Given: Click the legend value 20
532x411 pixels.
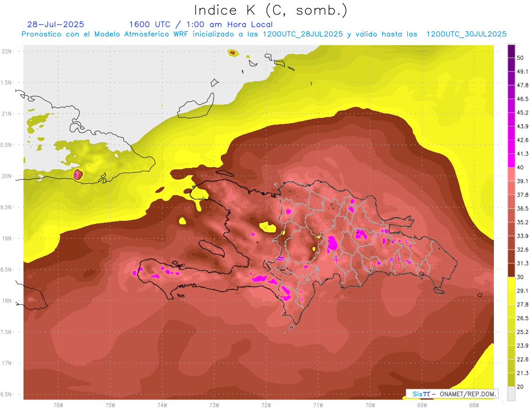Looking at the screenshot, I should [520, 387].
